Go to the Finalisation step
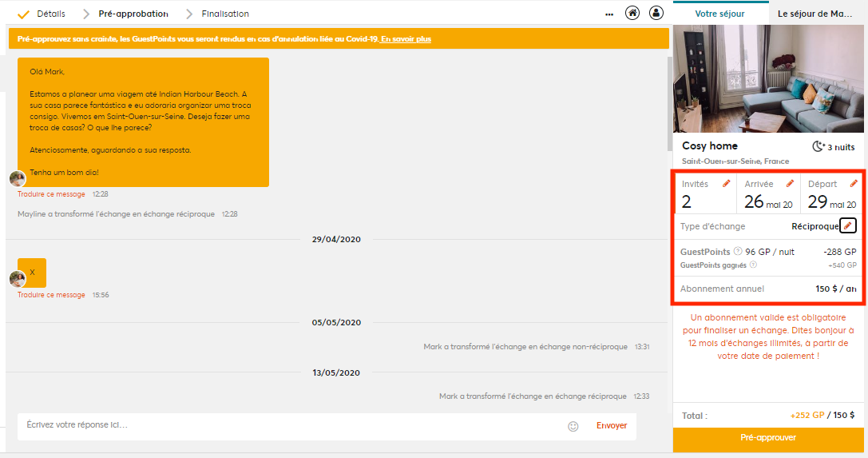868x458 pixels. tap(224, 14)
